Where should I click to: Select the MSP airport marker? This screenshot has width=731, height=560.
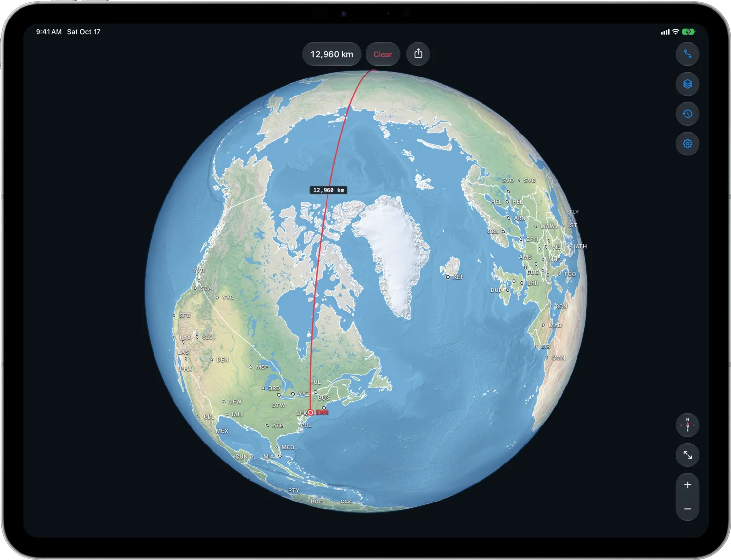(x=251, y=367)
